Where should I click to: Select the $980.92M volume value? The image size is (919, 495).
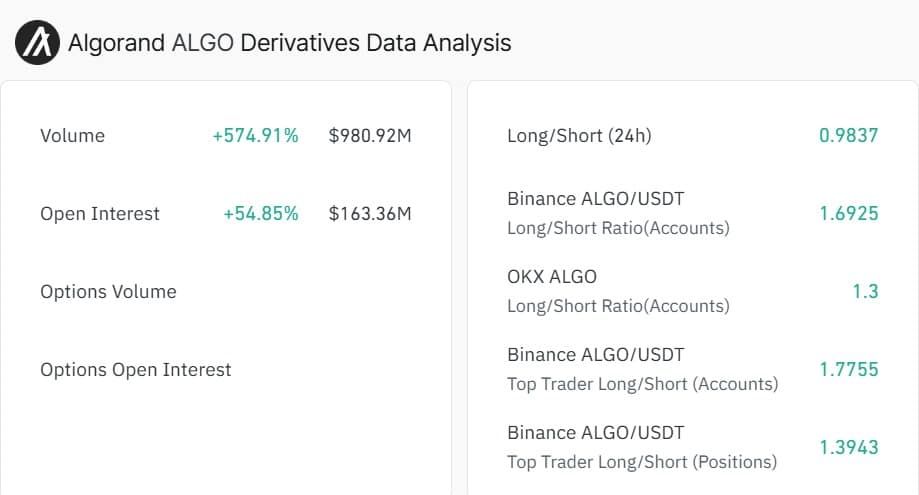pyautogui.click(x=370, y=136)
